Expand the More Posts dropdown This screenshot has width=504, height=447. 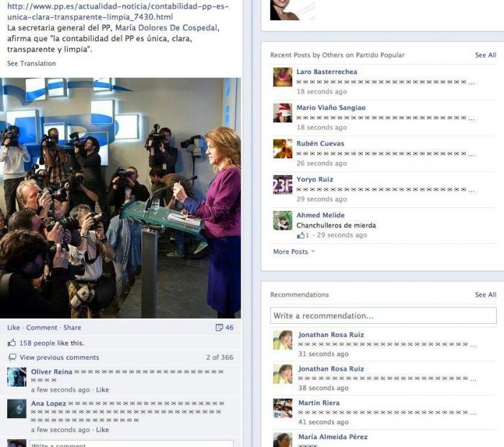294,252
